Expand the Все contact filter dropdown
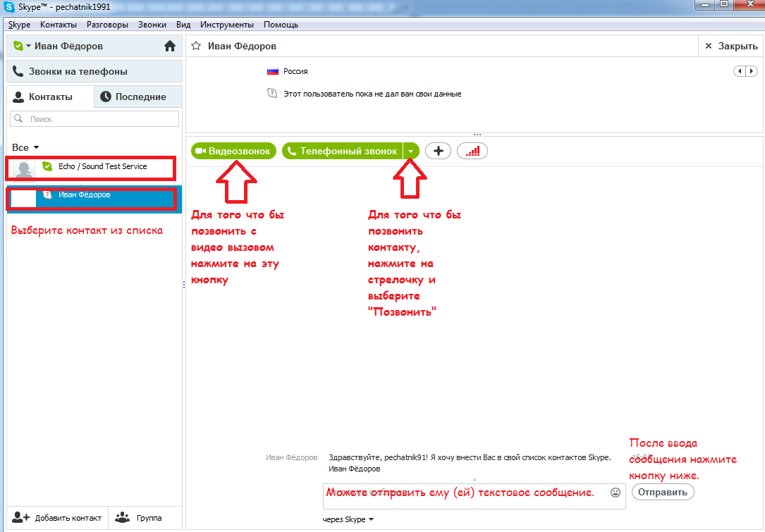This screenshot has height=532, width=765. click(25, 147)
